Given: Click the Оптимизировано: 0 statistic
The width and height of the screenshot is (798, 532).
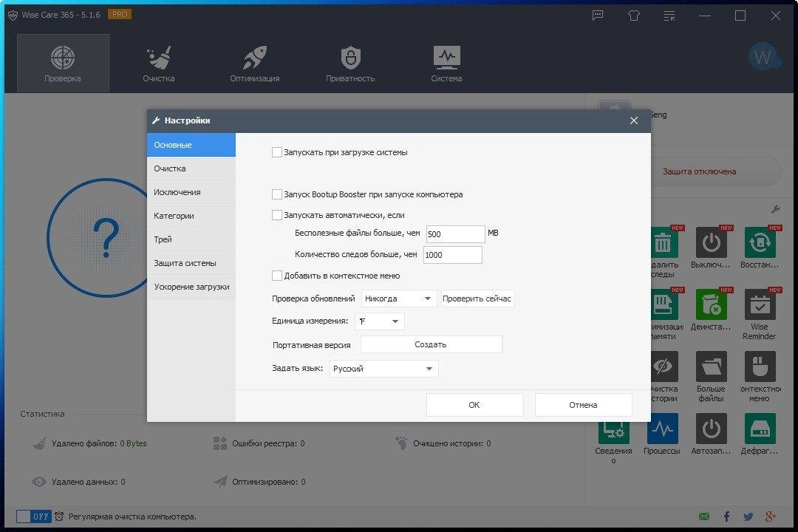Looking at the screenshot, I should [259, 482].
